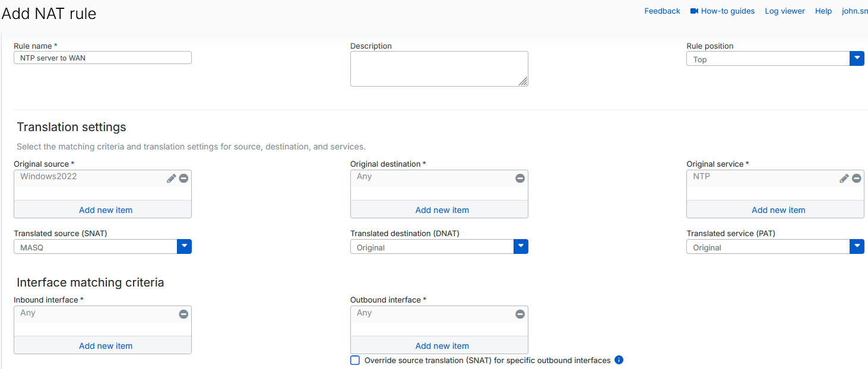Viewport: 868px width, 369px height.
Task: Add new item under Original source
Action: [x=105, y=209]
